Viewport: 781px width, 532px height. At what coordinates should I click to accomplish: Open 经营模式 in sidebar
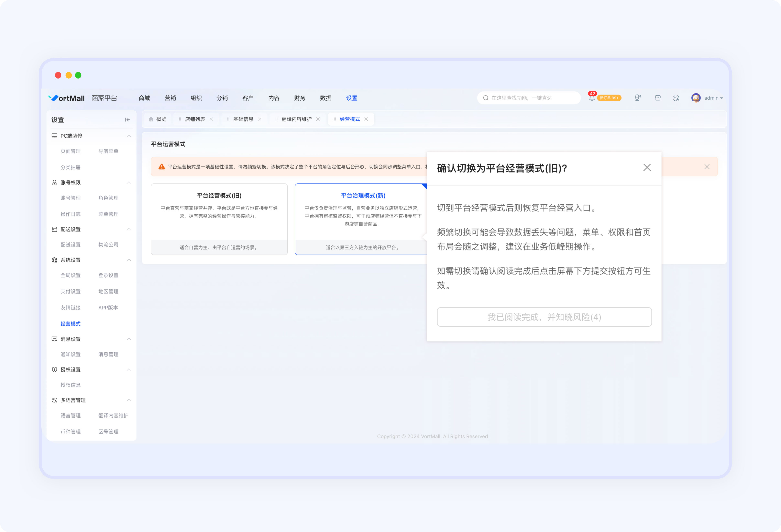pos(70,324)
